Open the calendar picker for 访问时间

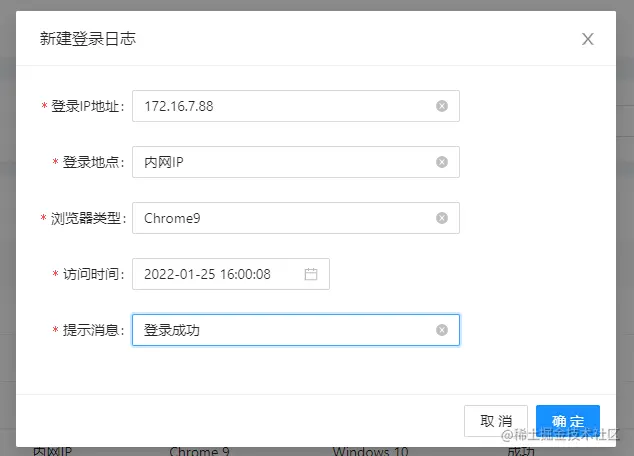pos(311,274)
